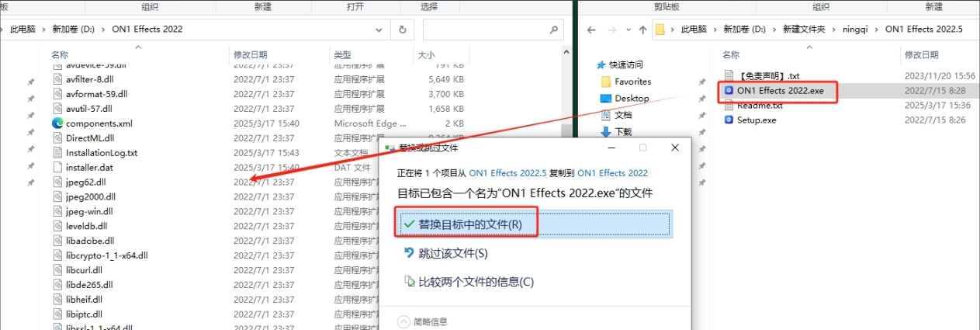Screen dimensions: 980x330
Task: Close the 替换或跳过文件 dialog
Action: [x=676, y=147]
